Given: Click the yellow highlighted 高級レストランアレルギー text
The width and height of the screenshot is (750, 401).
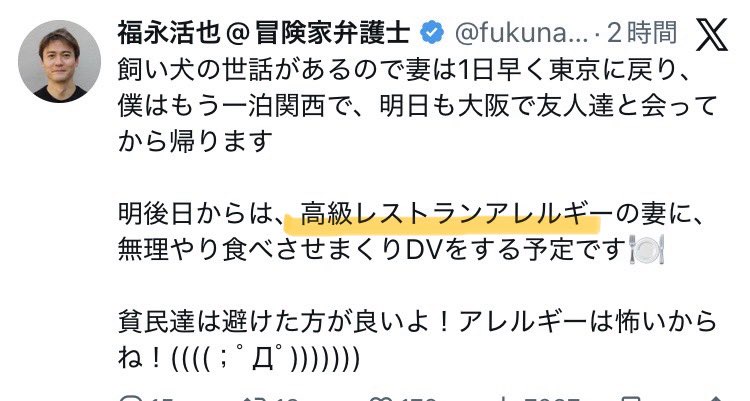Looking at the screenshot, I should click(x=442, y=216).
